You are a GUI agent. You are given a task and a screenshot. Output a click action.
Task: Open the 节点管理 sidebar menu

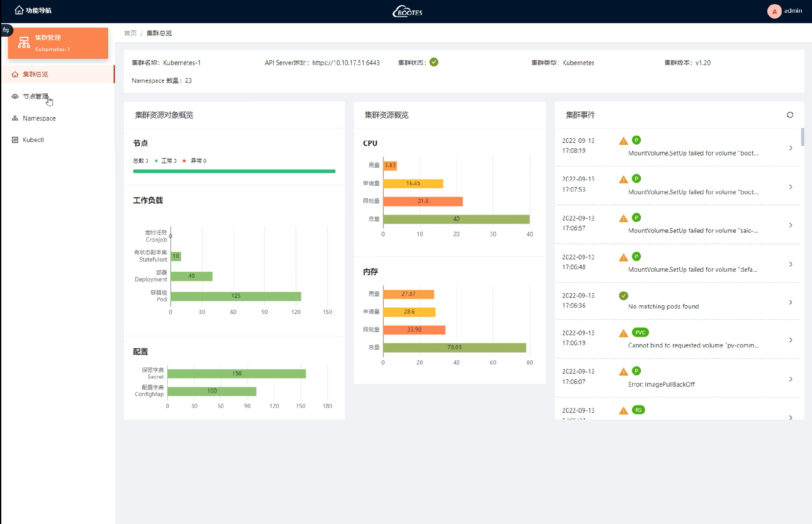click(36, 97)
